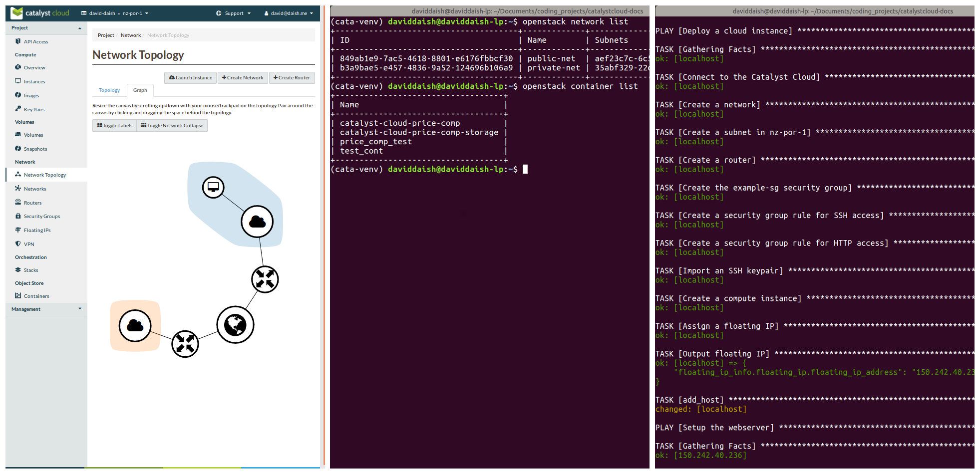Click the 'test_cont' container name
This screenshot has height=474, width=980.
click(x=361, y=151)
